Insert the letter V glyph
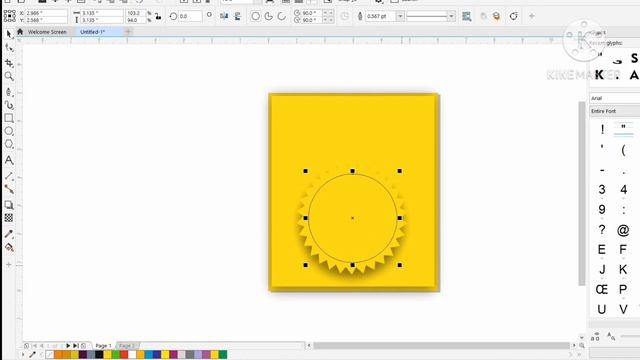Screen dimensions: 640x360 click(x=623, y=309)
